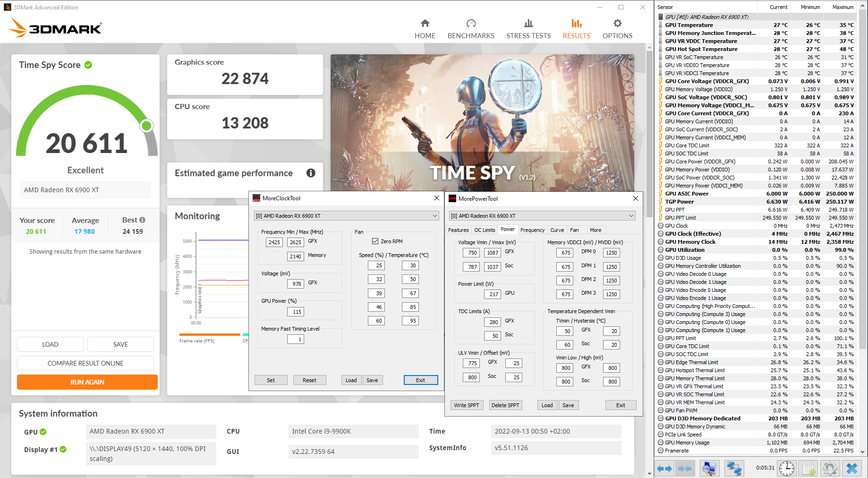
Task: Reset the sensor clock timer icon
Action: coord(787,468)
